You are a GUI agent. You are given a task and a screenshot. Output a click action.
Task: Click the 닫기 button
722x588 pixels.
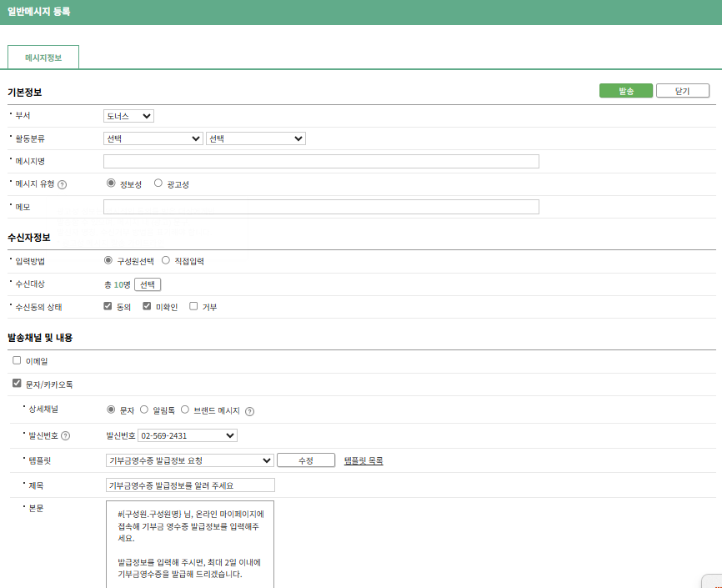[x=683, y=91]
